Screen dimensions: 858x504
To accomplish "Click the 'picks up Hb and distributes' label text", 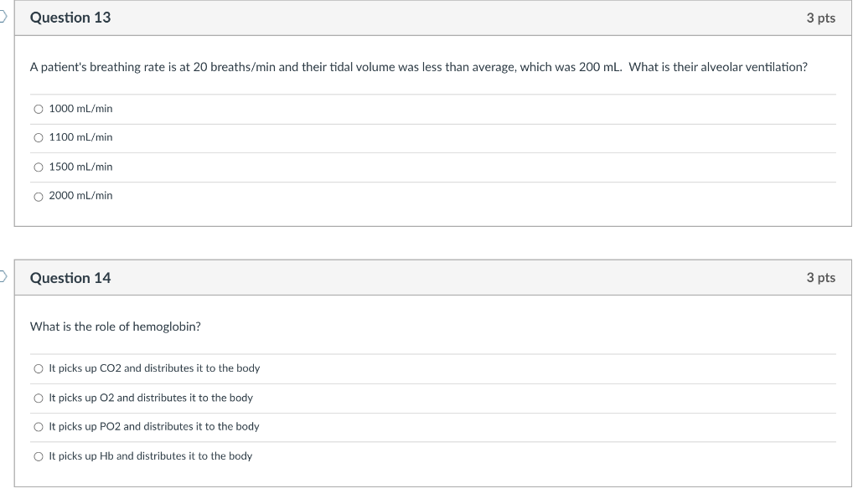I will pos(151,456).
